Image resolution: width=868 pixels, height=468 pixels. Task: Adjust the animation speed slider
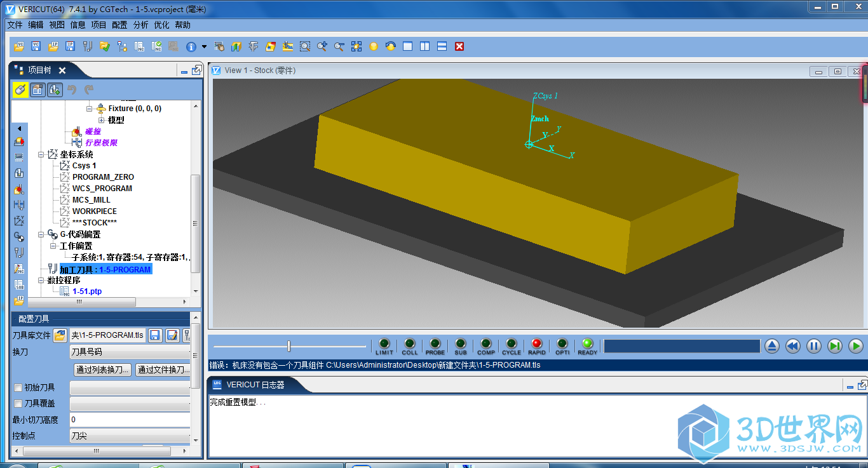[x=289, y=346]
